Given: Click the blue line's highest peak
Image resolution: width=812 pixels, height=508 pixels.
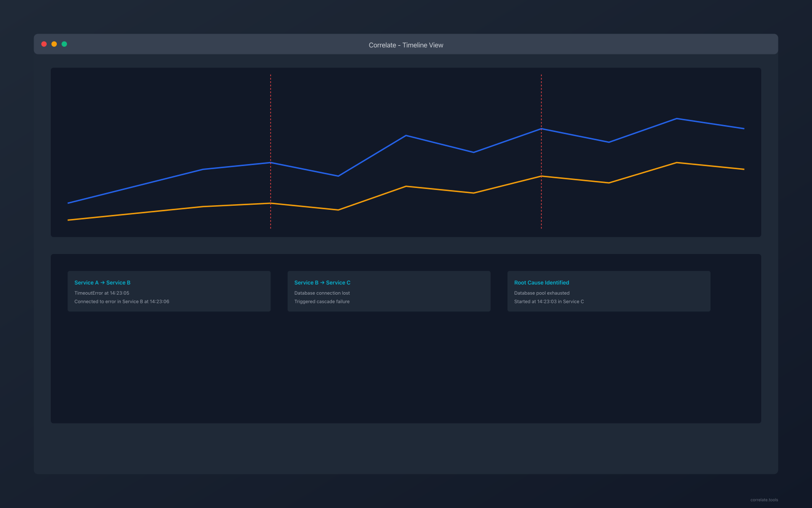Looking at the screenshot, I should 676,119.
